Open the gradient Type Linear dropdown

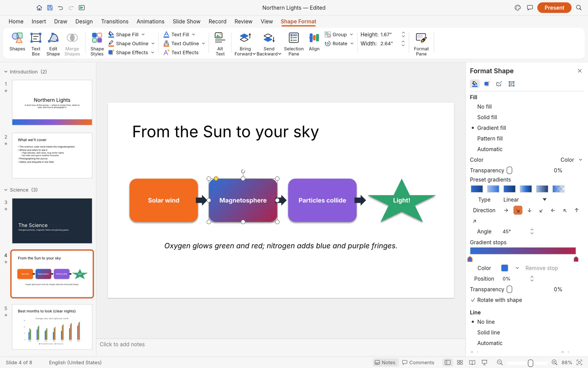point(525,200)
